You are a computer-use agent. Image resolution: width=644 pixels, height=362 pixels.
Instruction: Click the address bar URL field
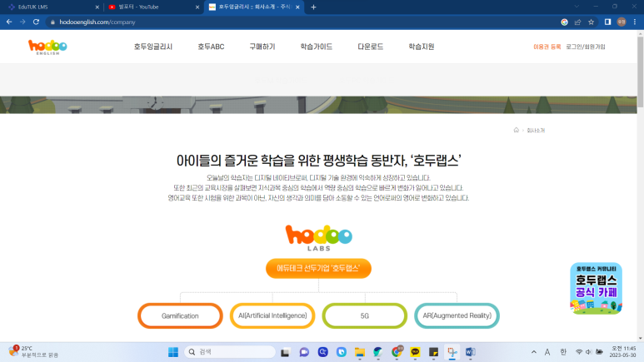pos(304,22)
